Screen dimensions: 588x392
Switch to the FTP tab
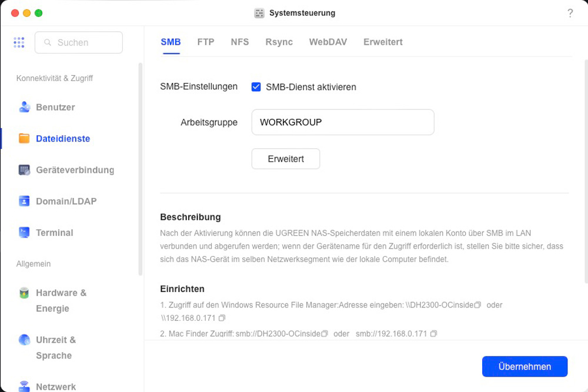[x=206, y=42]
